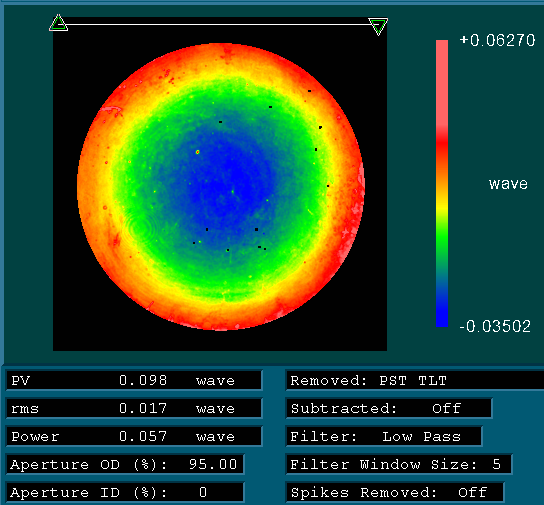Click the Power 0.057 wave result box
Viewport: 544px width, 505px height.
[x=134, y=436]
